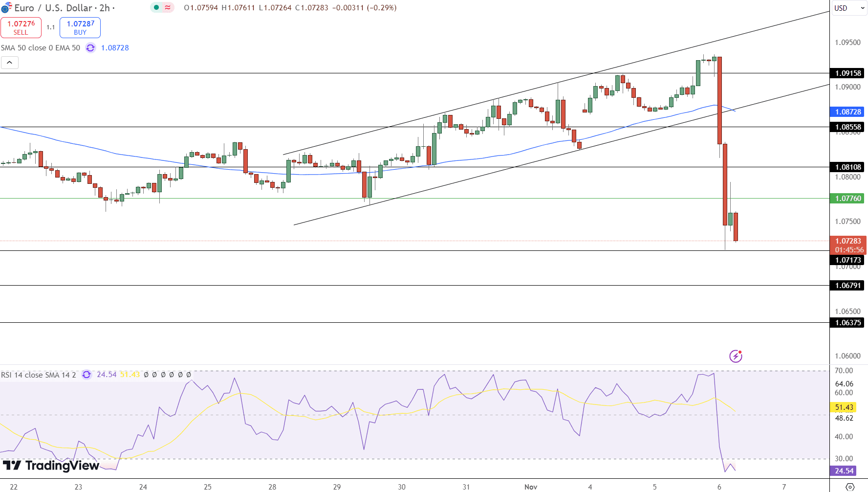Open the USD currency dropdown
Viewport: 868px width, 492px height.
tap(849, 8)
